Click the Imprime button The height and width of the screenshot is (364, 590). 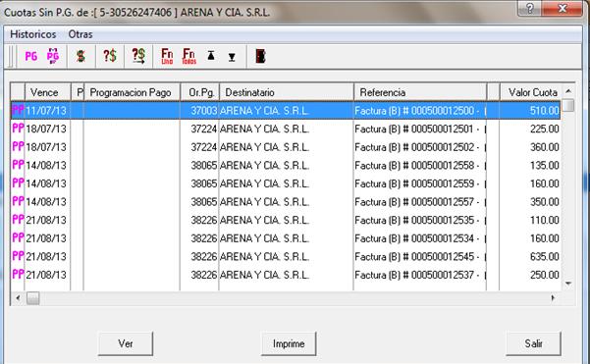(x=289, y=343)
